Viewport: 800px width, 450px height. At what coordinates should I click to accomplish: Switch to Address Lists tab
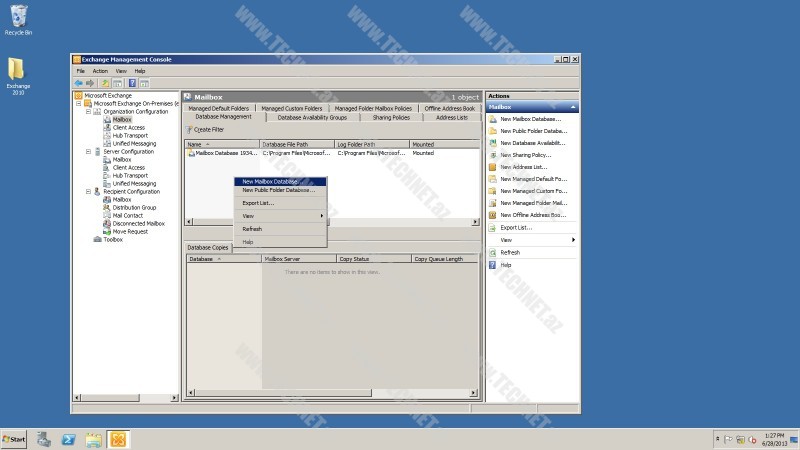point(452,117)
